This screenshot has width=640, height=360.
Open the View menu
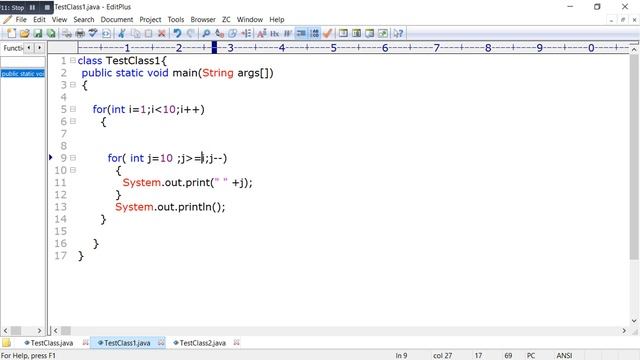(x=59, y=20)
